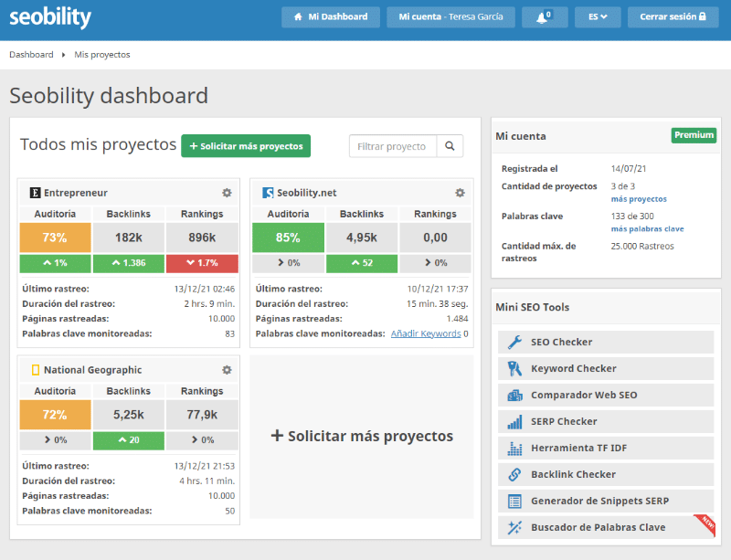The image size is (731, 560).
Task: Click the Backlinks header in Seobility.net card
Action: 362,214
